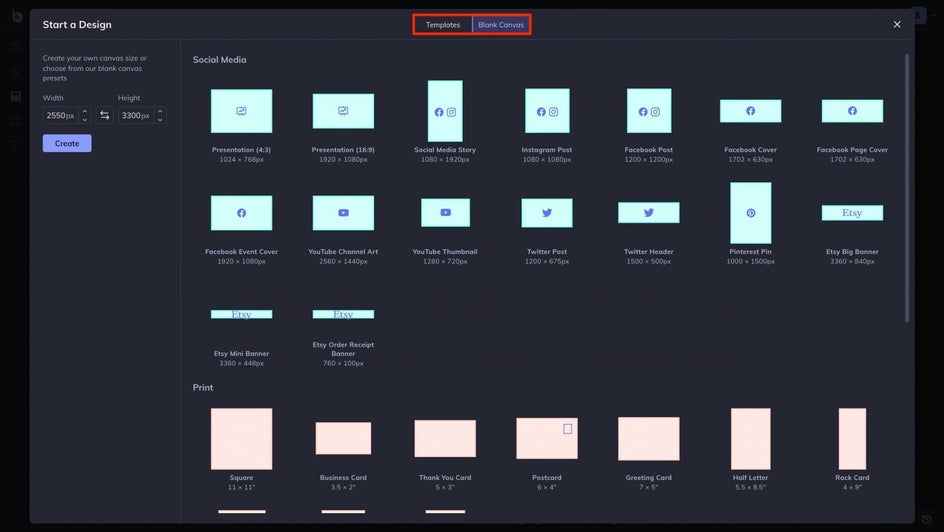Pick the Social Media Story preset

pos(445,111)
